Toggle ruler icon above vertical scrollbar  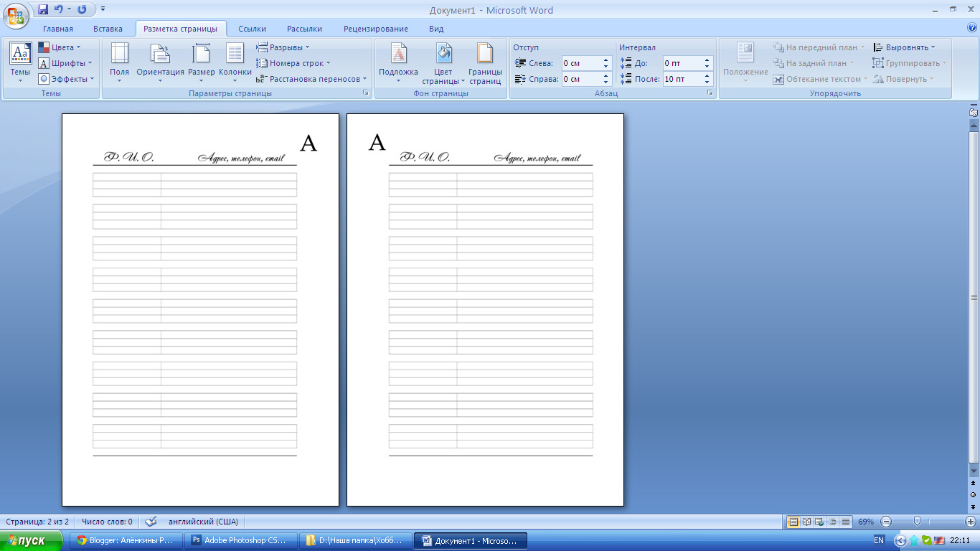(974, 112)
